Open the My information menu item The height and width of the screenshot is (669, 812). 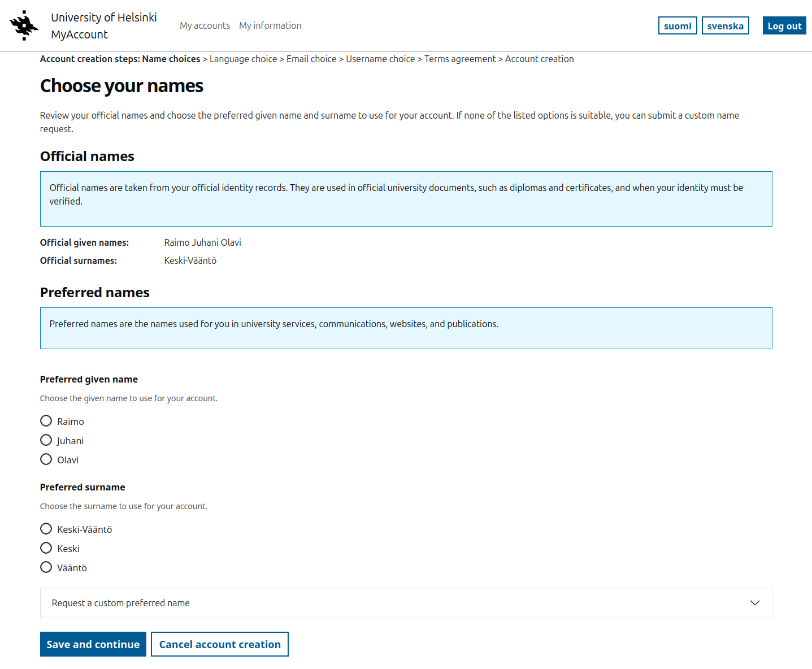270,25
